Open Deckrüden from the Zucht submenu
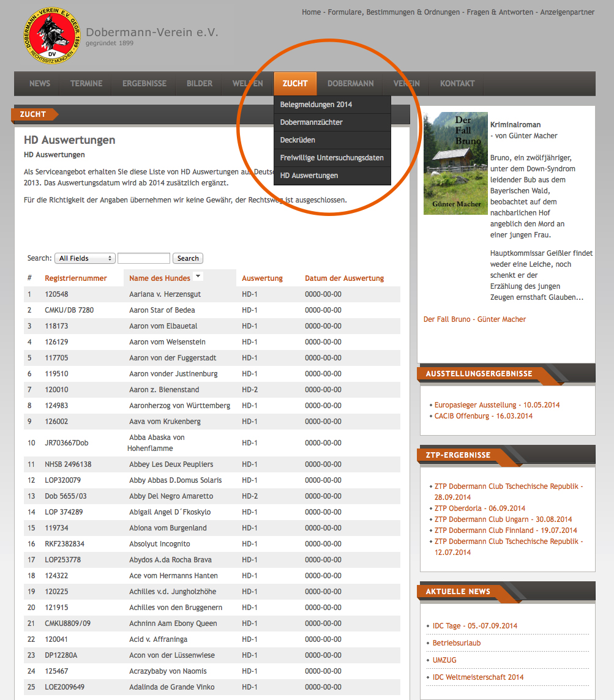The width and height of the screenshot is (614, 700). click(x=298, y=140)
